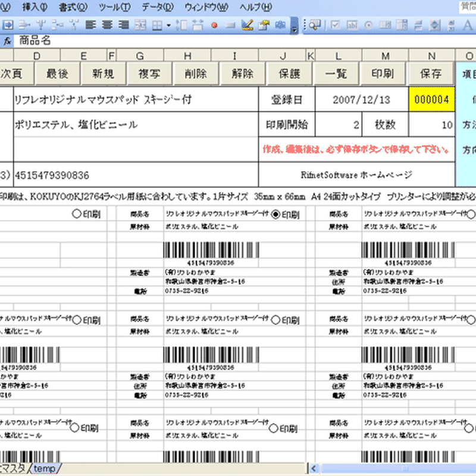This screenshot has height=476, width=476.
Task: Open the ツール (Tools) menu
Action: coord(115,7)
